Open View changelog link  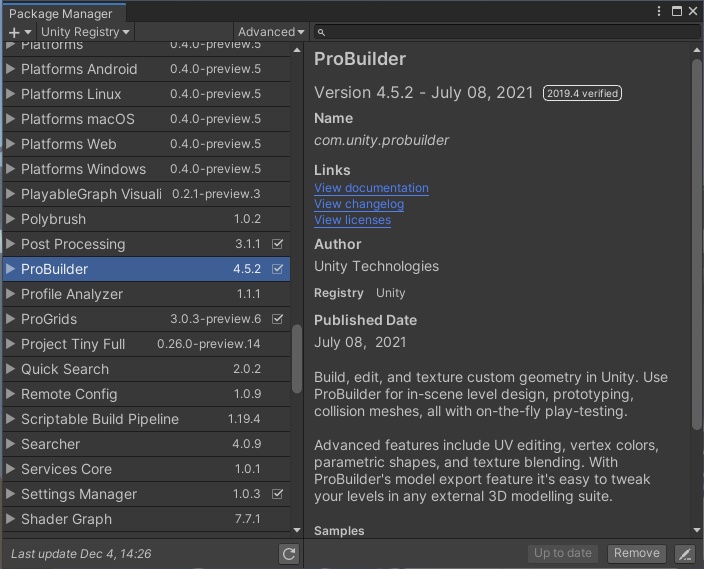click(x=359, y=204)
